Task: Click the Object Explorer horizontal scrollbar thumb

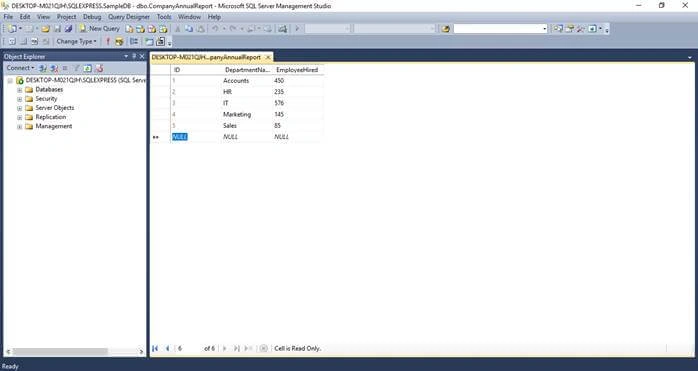Action: [60, 352]
